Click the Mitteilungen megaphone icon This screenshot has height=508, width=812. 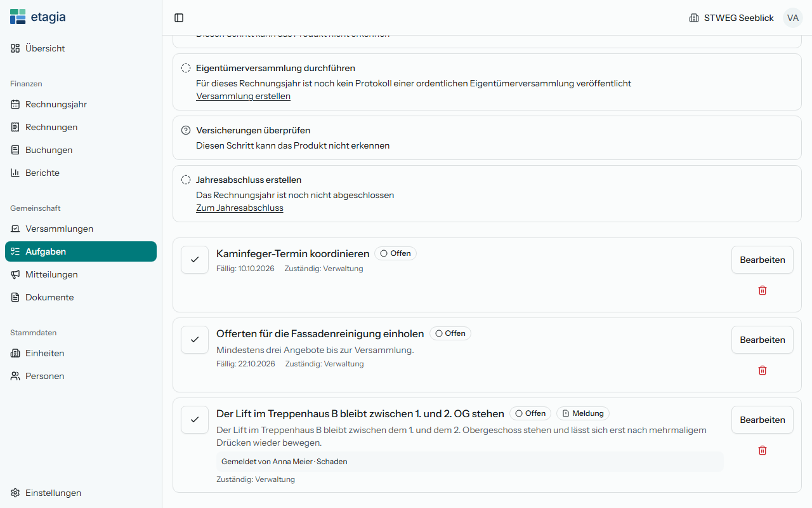15,274
